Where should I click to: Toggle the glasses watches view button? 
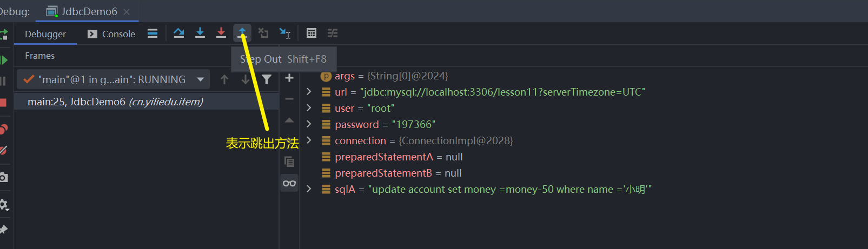pos(289,183)
